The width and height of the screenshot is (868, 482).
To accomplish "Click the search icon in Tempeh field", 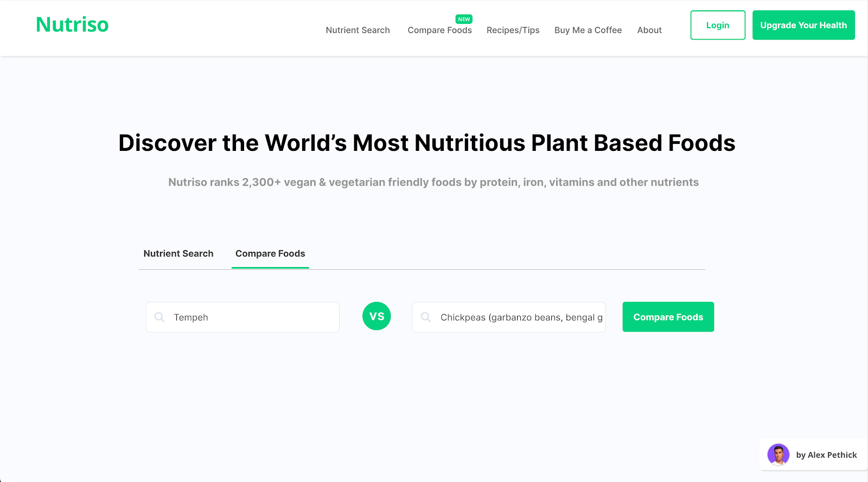I will [159, 317].
